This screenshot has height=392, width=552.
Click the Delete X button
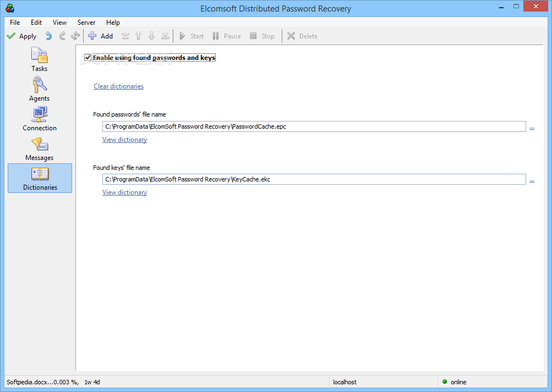pyautogui.click(x=302, y=36)
